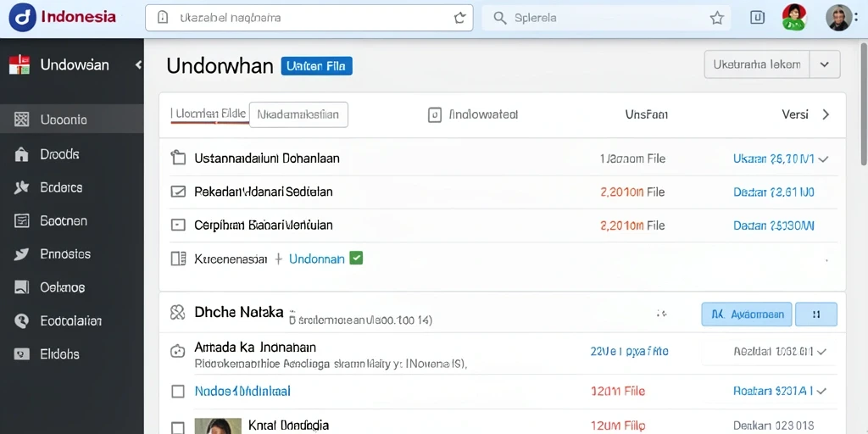Click Dedan link in the Pekadan row
Screen dimensions: 868x434
(773, 192)
